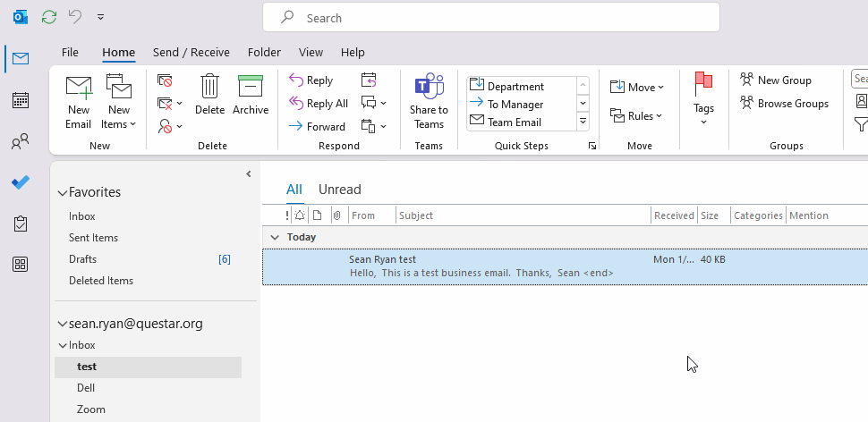Viewport: 868px width, 422px height.
Task: Click the Undo arrow in quick access toolbar
Action: point(75,17)
